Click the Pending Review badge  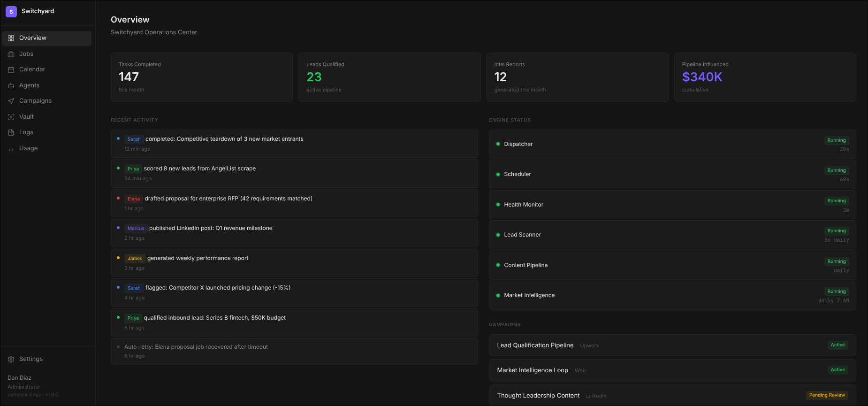coord(827,395)
